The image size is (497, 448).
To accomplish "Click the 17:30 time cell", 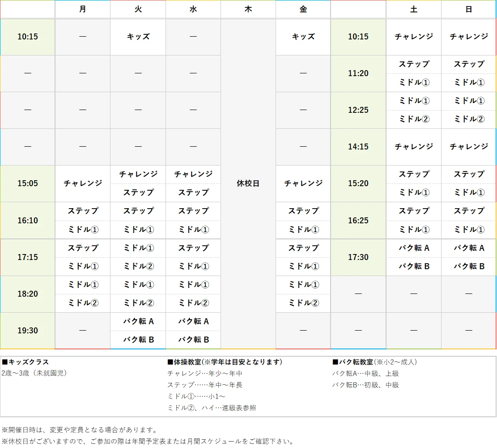I will (358, 257).
